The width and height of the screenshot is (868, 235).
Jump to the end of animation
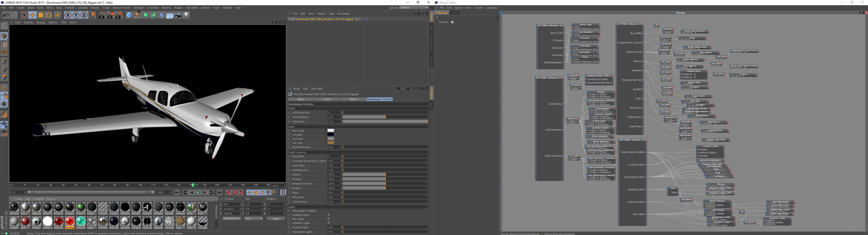(x=219, y=192)
